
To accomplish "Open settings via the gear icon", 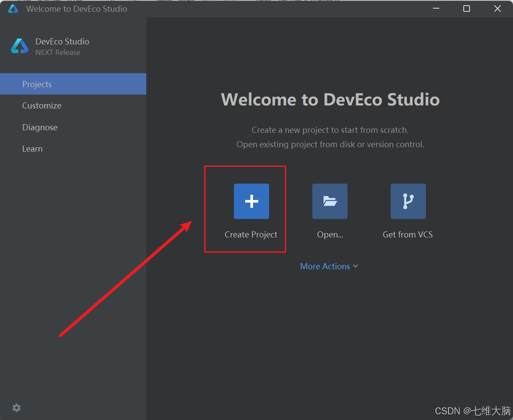I will pyautogui.click(x=17, y=407).
